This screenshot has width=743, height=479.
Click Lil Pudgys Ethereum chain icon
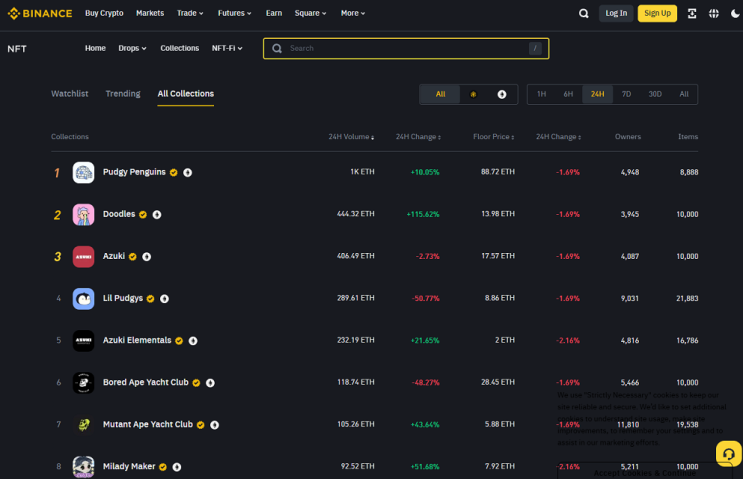coord(164,298)
